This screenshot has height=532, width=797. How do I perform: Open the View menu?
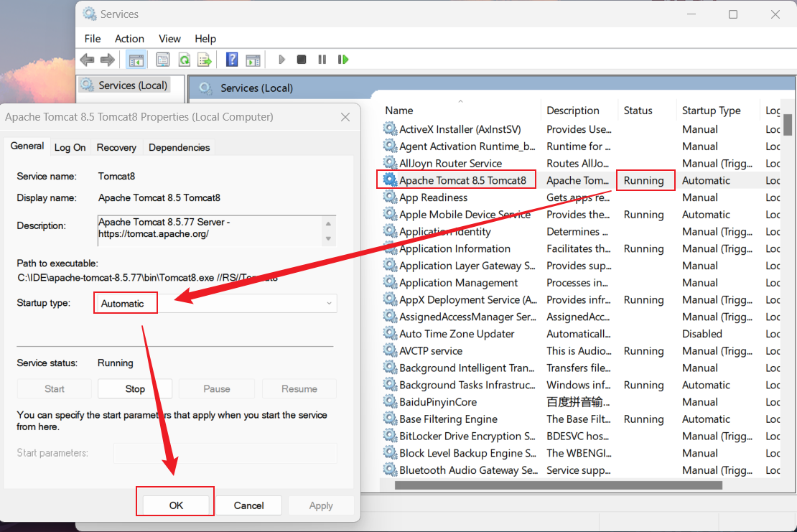click(x=169, y=39)
